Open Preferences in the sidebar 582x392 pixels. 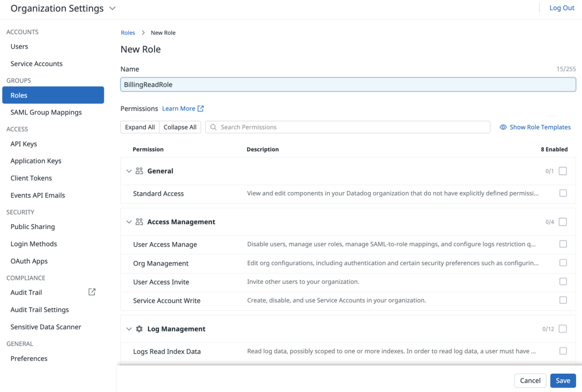click(x=29, y=359)
